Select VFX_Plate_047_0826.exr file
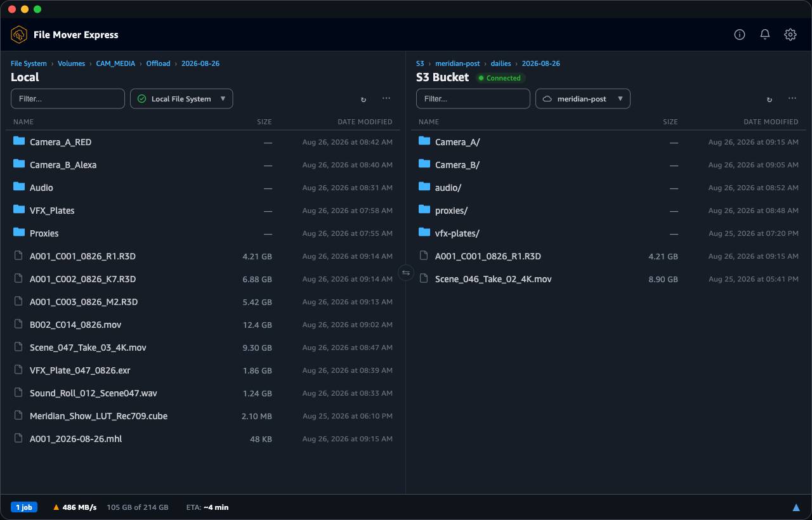The height and width of the screenshot is (520, 812). [203, 370]
